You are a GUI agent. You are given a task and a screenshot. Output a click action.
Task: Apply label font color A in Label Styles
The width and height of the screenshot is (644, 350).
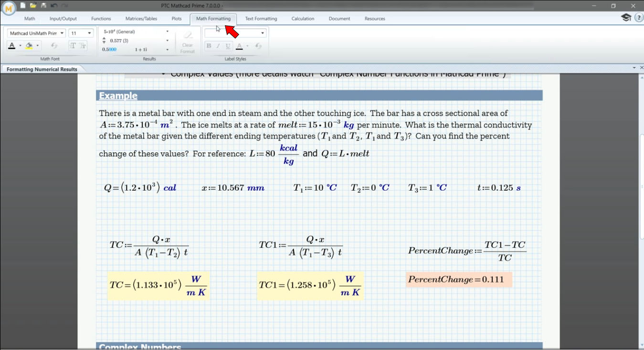click(x=239, y=46)
